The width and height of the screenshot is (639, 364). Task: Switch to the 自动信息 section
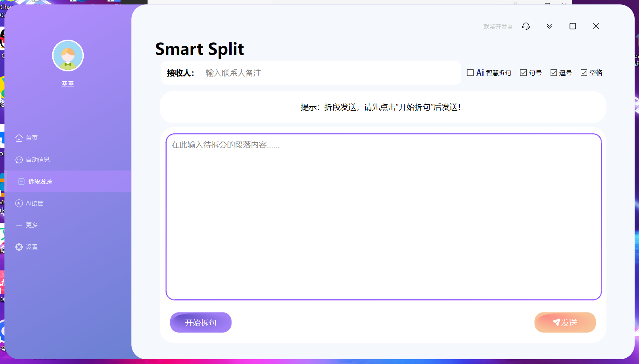[38, 159]
